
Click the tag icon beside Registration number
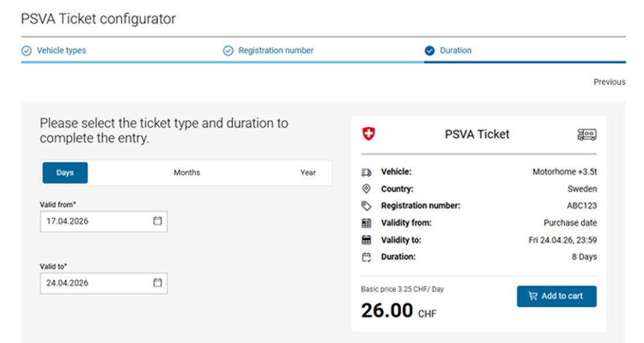(366, 206)
